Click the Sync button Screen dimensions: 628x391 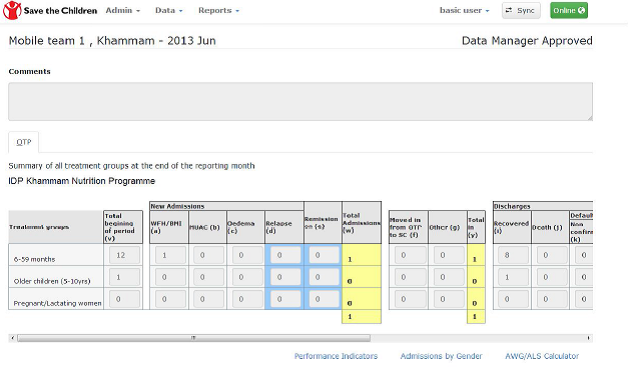click(x=521, y=10)
